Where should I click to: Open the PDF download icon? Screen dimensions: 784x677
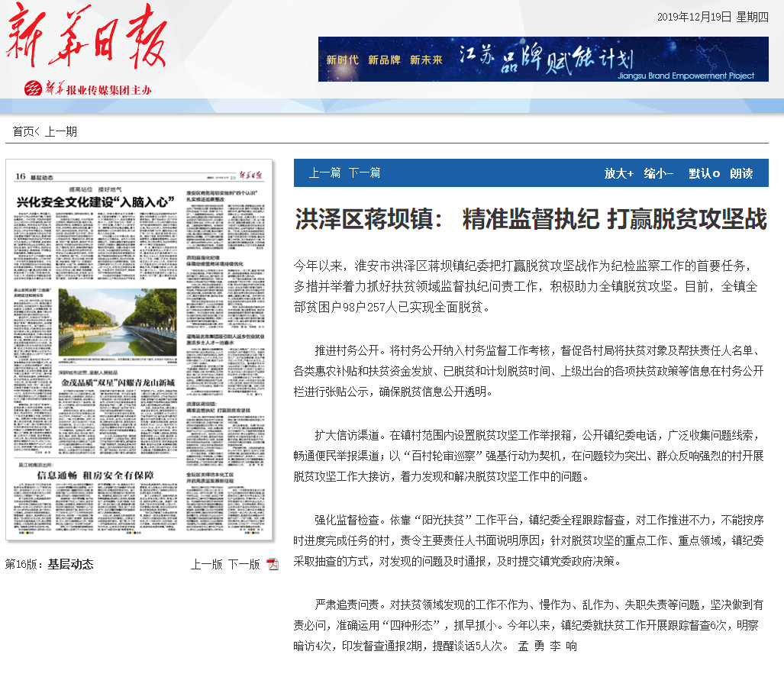[273, 565]
